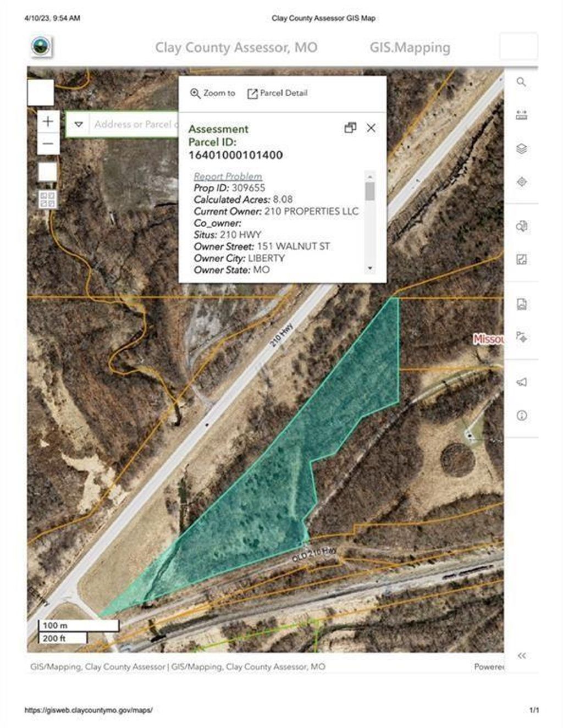Click the Report Problem link
This screenshot has width=563, height=728.
(x=228, y=177)
